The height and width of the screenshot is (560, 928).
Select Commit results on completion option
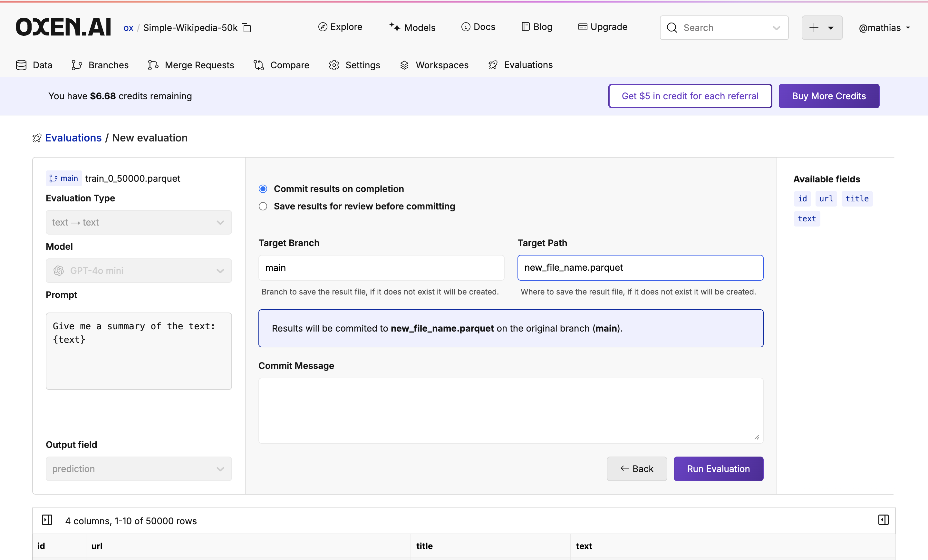click(x=263, y=189)
